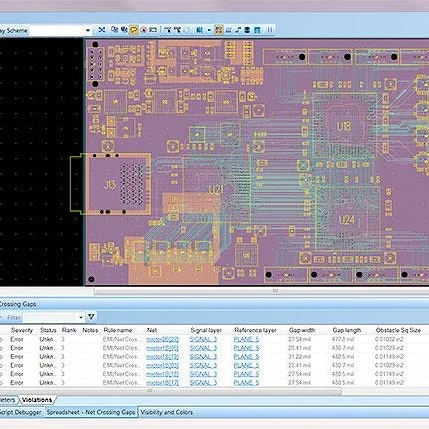This screenshot has width=429, height=429.
Task: Open PLANE_5 link in the mictor18[17] row
Action: pos(246,383)
